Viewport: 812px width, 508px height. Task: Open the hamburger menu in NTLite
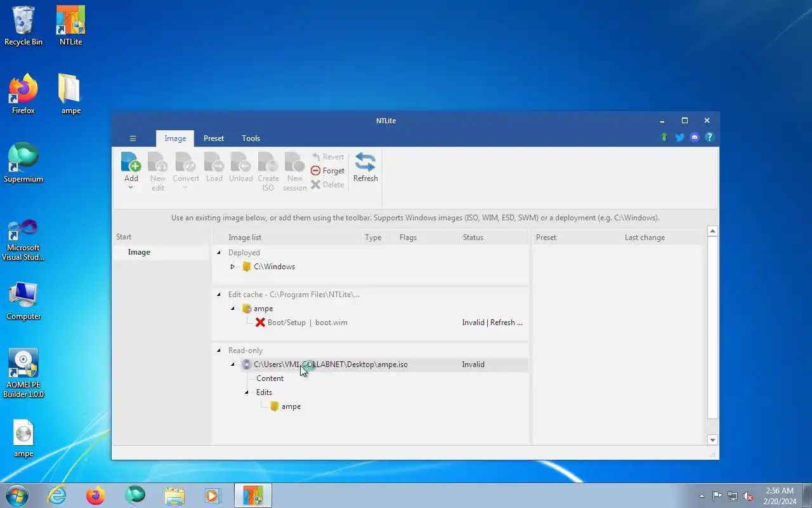pos(133,138)
